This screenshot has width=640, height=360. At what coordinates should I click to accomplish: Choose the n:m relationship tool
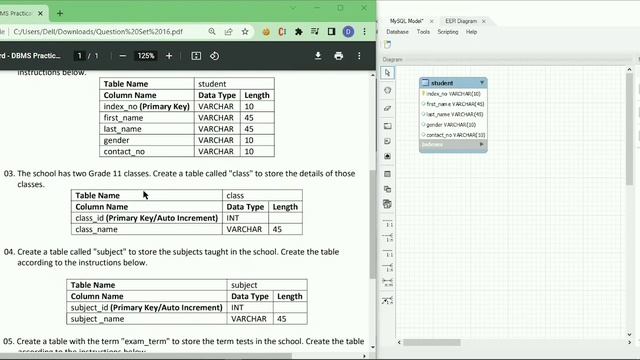coord(387,282)
